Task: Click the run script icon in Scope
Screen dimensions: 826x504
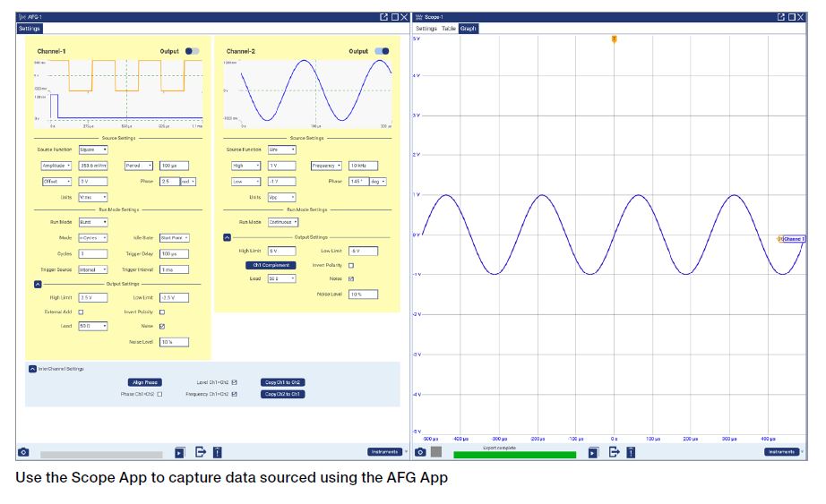Action: [593, 452]
